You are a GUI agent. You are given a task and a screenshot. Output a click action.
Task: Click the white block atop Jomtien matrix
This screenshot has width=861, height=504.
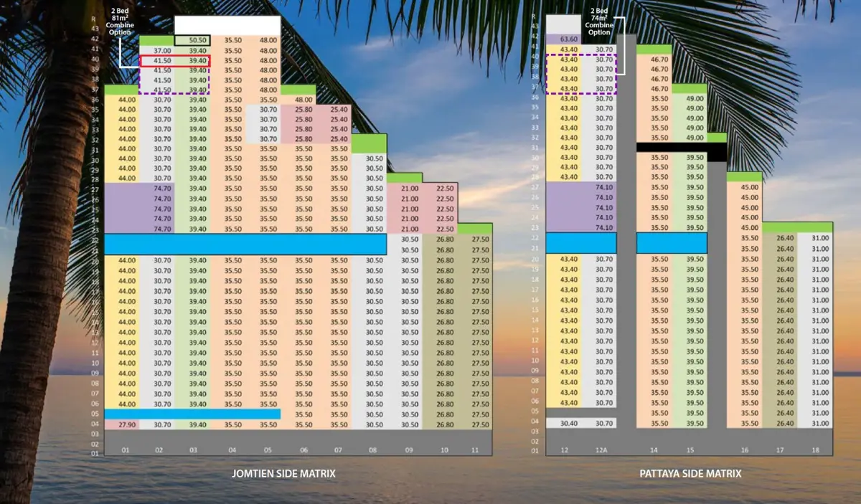tap(227, 25)
